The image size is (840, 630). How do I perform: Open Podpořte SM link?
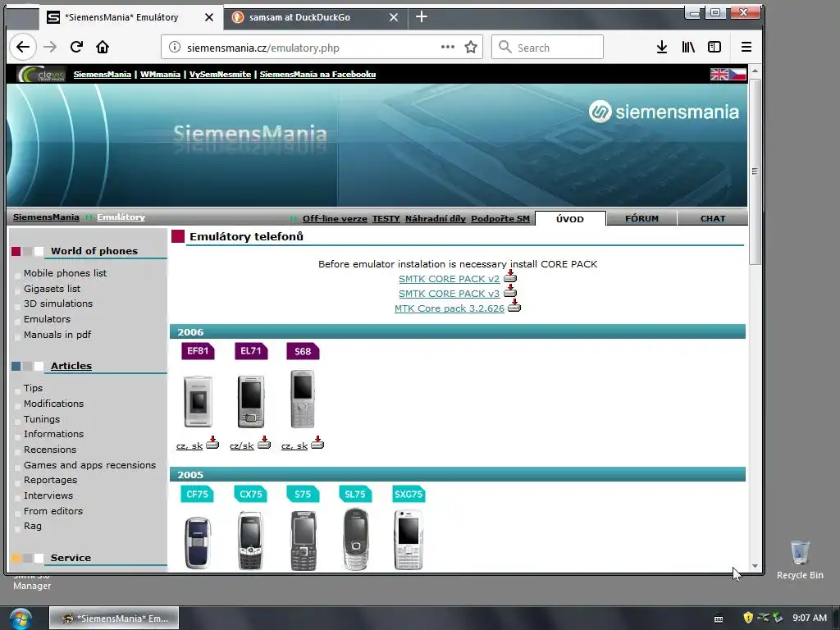coord(500,218)
